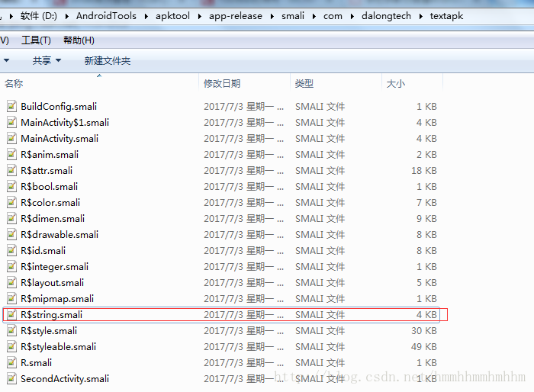This screenshot has height=392, width=534.
Task: Navigate to app-release in address bar
Action: (236, 16)
